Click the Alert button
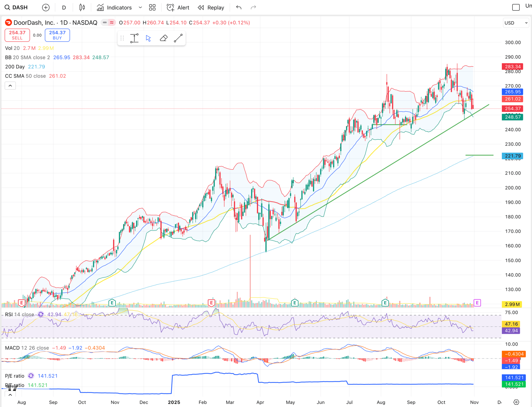 coord(178,7)
